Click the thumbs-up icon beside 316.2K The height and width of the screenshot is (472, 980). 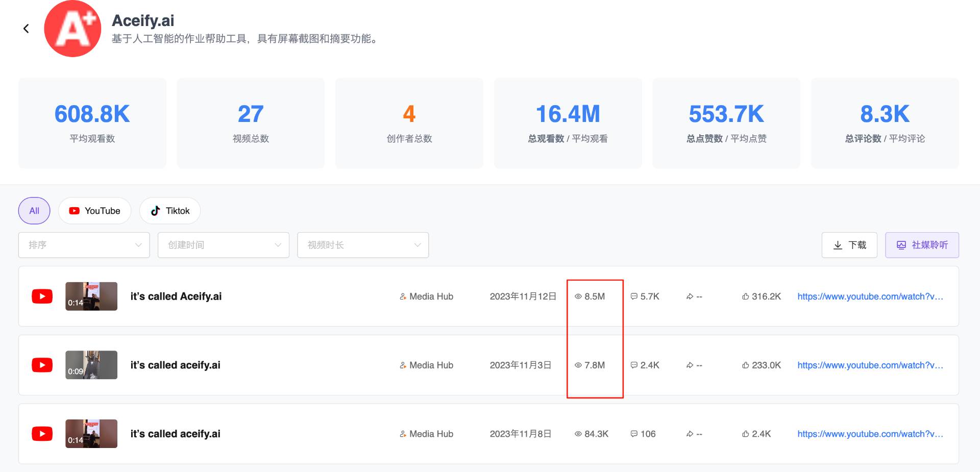click(746, 296)
